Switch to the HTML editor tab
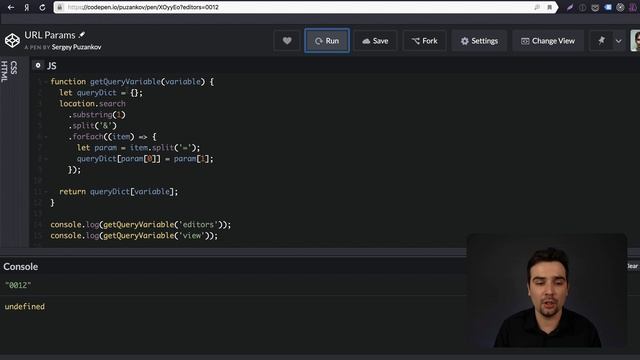The width and height of the screenshot is (640, 360). 4,71
